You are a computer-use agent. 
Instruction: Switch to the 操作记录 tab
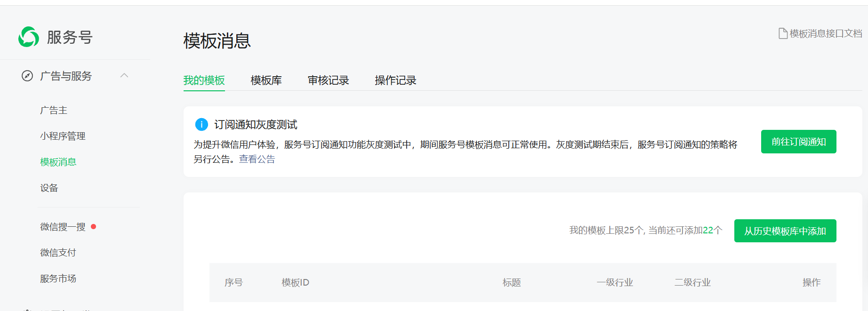pyautogui.click(x=395, y=80)
